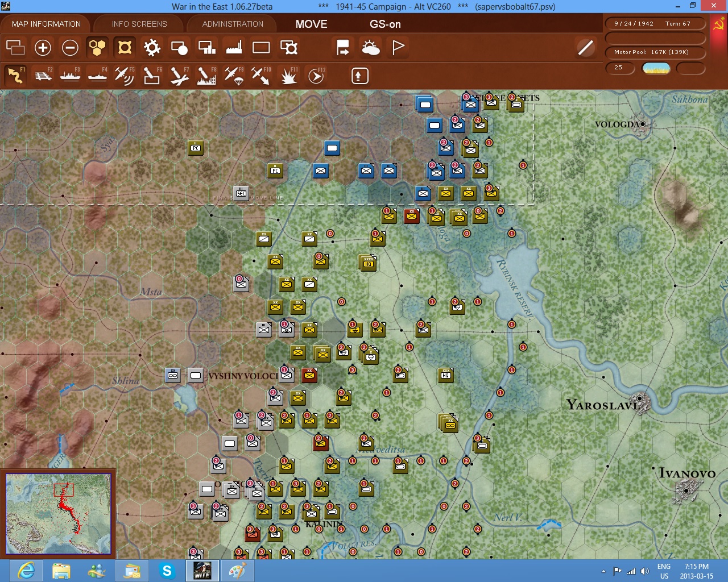This screenshot has height=582, width=728.
Task: Click the Motor Pool readout
Action: pyautogui.click(x=655, y=52)
